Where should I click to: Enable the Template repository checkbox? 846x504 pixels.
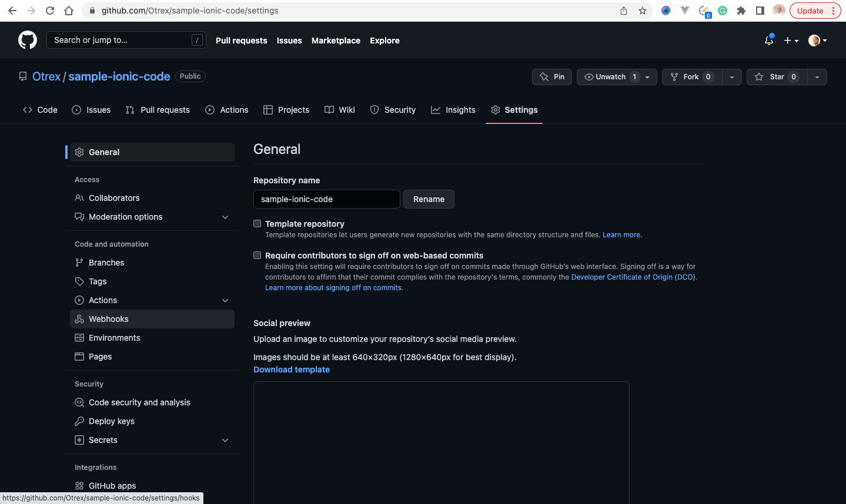tap(257, 223)
